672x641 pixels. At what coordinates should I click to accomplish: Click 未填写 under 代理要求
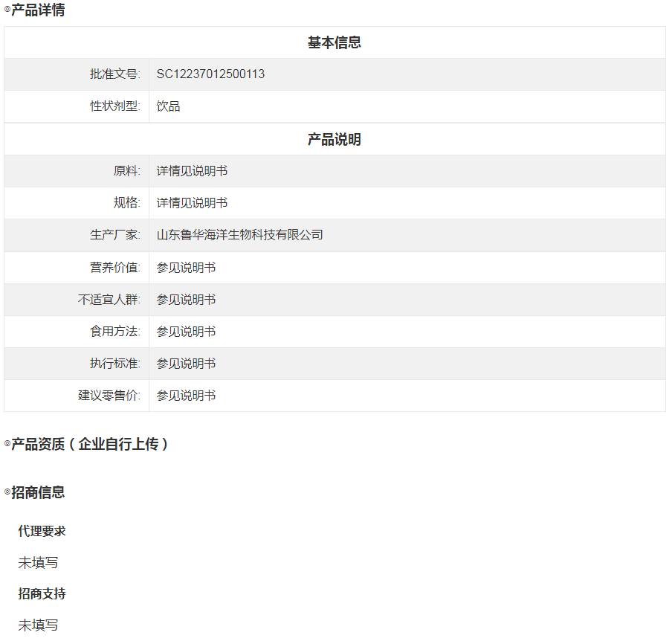point(38,562)
